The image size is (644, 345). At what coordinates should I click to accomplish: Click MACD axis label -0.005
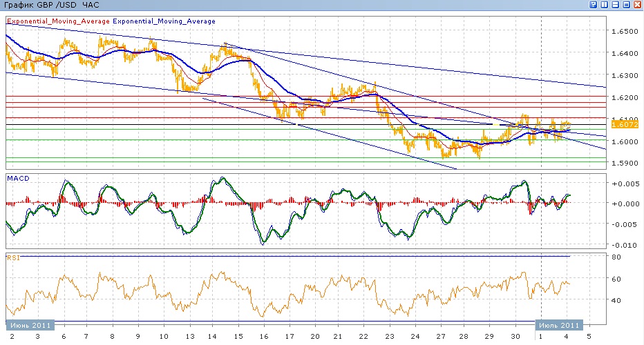pyautogui.click(x=625, y=225)
